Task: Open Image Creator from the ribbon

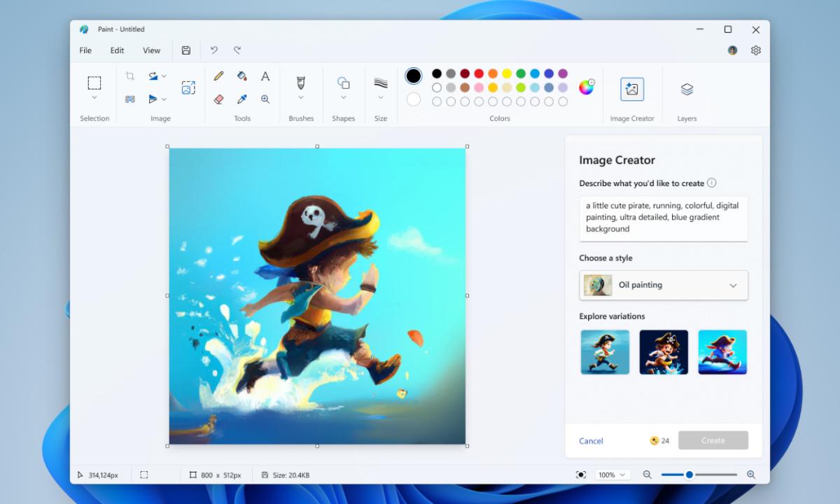Action: 632,89
